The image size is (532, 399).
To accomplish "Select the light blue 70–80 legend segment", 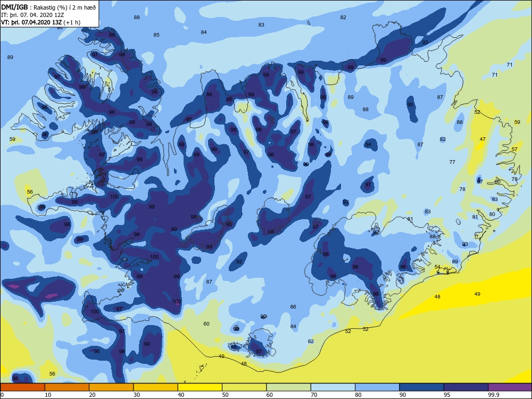I will pyautogui.click(x=333, y=387).
